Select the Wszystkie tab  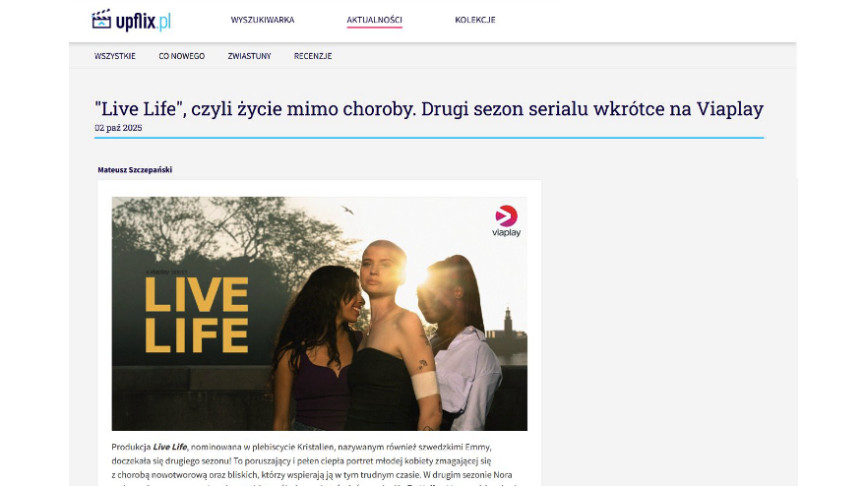point(115,56)
